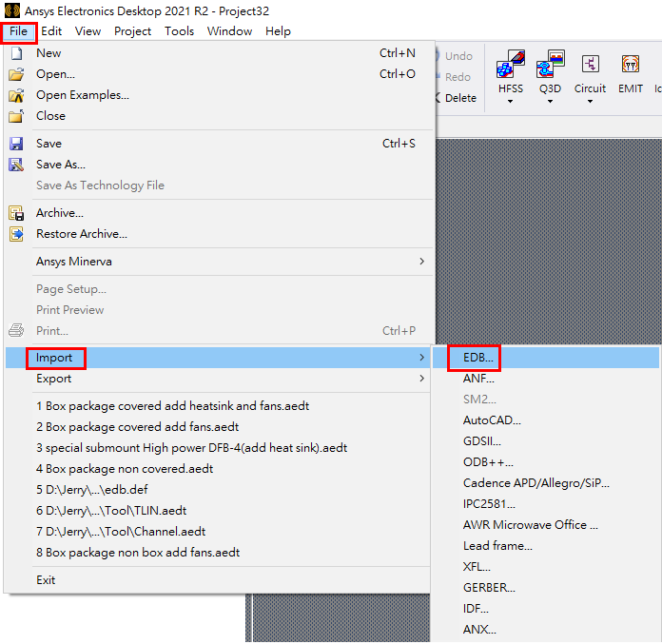Image resolution: width=662 pixels, height=644 pixels.
Task: Open the Tools menu
Action: point(179,31)
